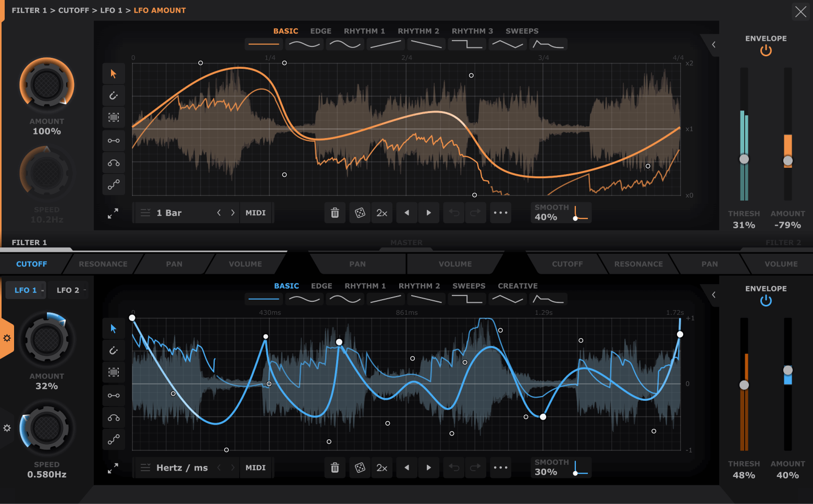This screenshot has height=504, width=813.
Task: Double the pattern with the 2x button
Action: [381, 213]
